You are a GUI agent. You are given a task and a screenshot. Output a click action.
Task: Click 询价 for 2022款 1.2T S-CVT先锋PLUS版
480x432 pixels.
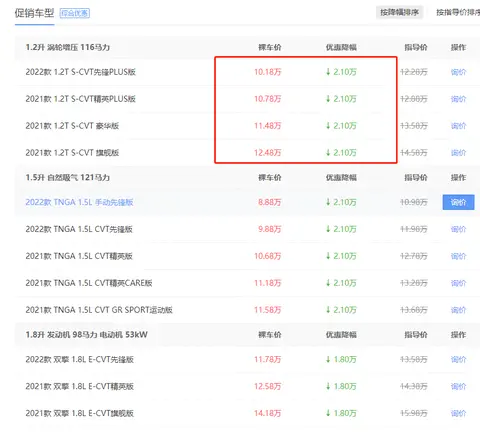point(458,72)
